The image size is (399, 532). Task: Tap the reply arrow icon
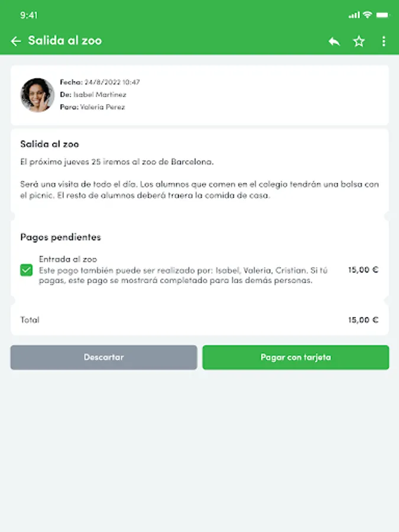coord(334,41)
